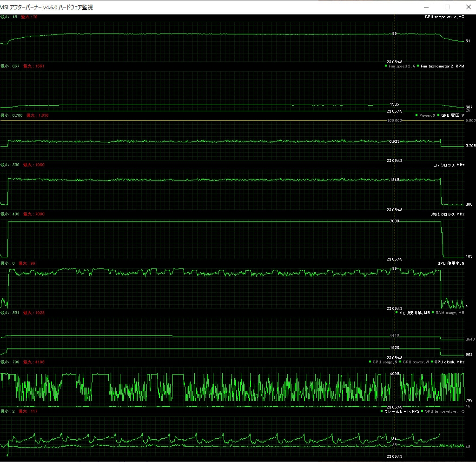Select the 'コアクロック, MHz' graph label
The width and height of the screenshot is (476, 462).
coord(449,165)
